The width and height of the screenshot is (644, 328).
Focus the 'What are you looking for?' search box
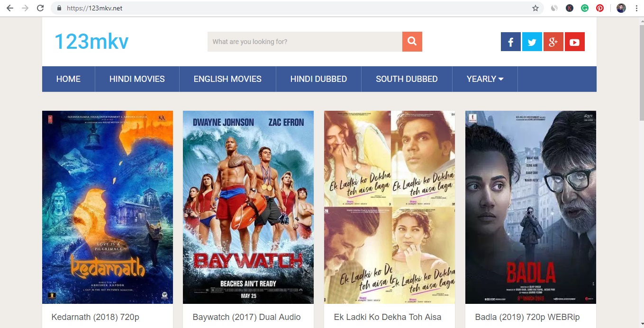point(305,42)
